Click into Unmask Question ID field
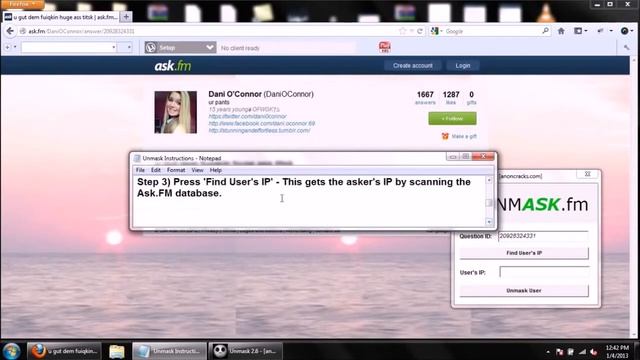This screenshot has height=360, width=640. click(x=543, y=236)
